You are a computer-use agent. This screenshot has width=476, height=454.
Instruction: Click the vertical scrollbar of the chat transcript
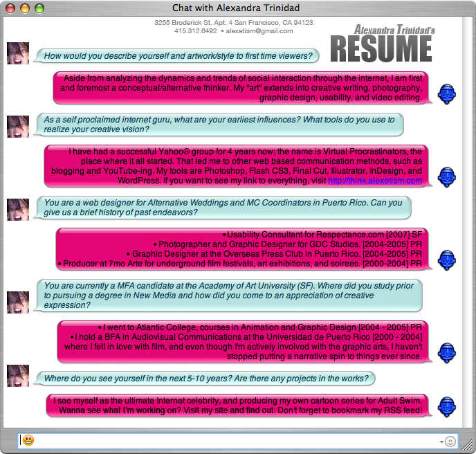pyautogui.click(x=468, y=208)
